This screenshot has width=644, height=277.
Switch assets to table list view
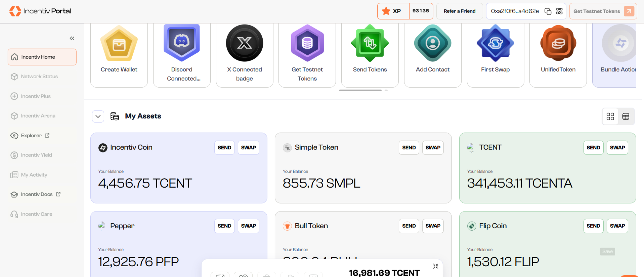coord(626,117)
